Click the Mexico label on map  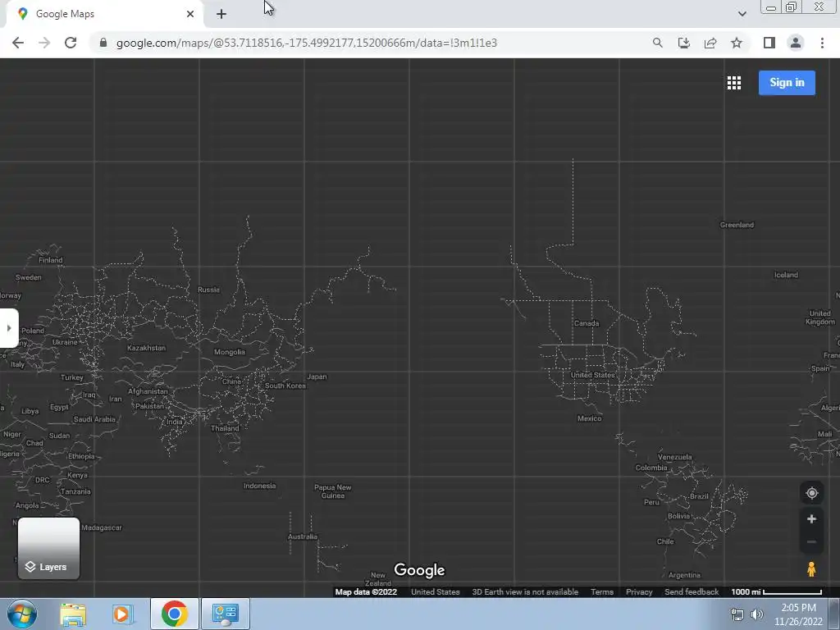589,418
